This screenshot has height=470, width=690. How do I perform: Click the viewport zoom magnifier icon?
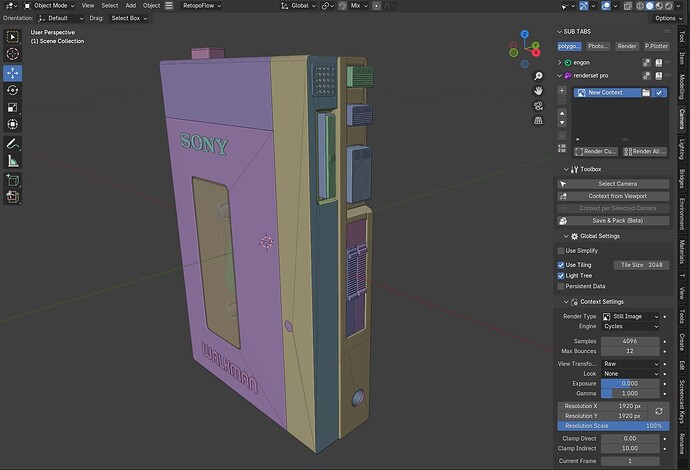538,76
